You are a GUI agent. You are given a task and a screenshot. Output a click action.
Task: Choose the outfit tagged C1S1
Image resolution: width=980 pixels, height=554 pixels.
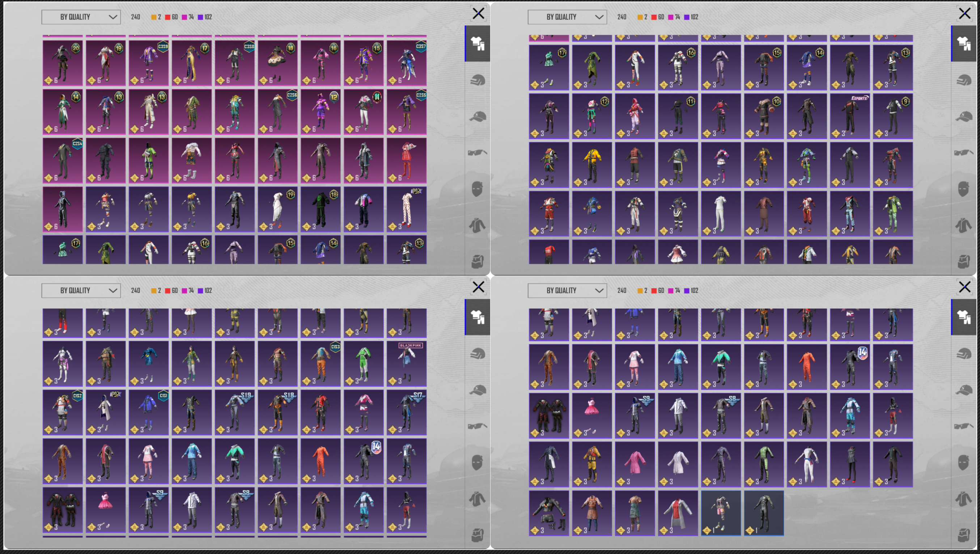[148, 413]
